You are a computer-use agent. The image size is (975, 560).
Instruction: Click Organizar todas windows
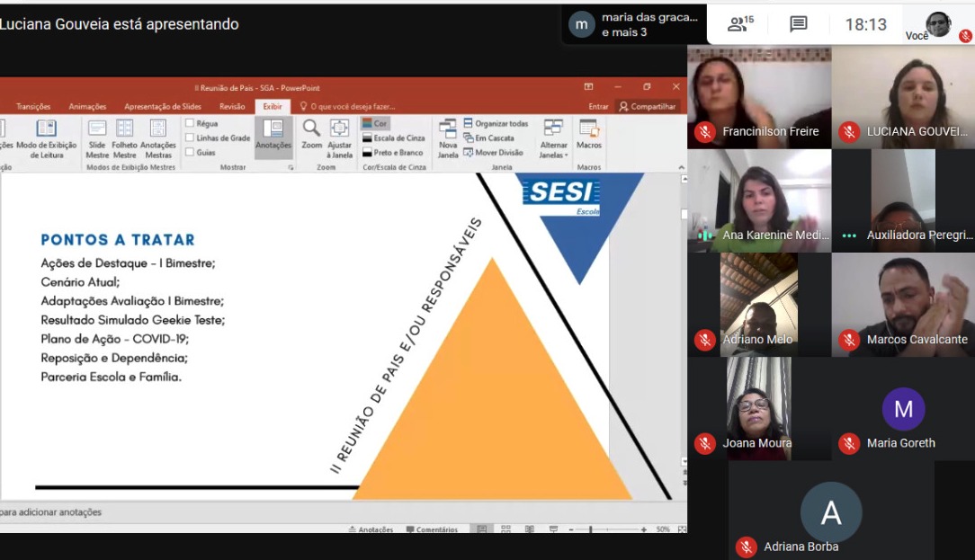[496, 123]
